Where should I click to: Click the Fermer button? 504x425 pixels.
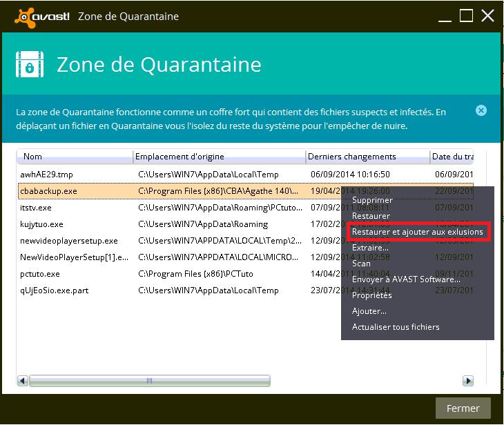click(x=463, y=408)
